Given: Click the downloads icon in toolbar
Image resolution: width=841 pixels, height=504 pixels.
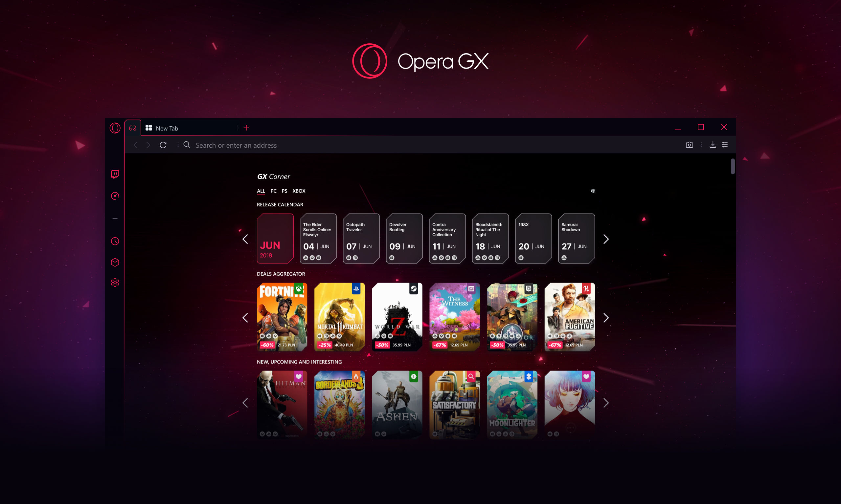Looking at the screenshot, I should click(x=713, y=145).
